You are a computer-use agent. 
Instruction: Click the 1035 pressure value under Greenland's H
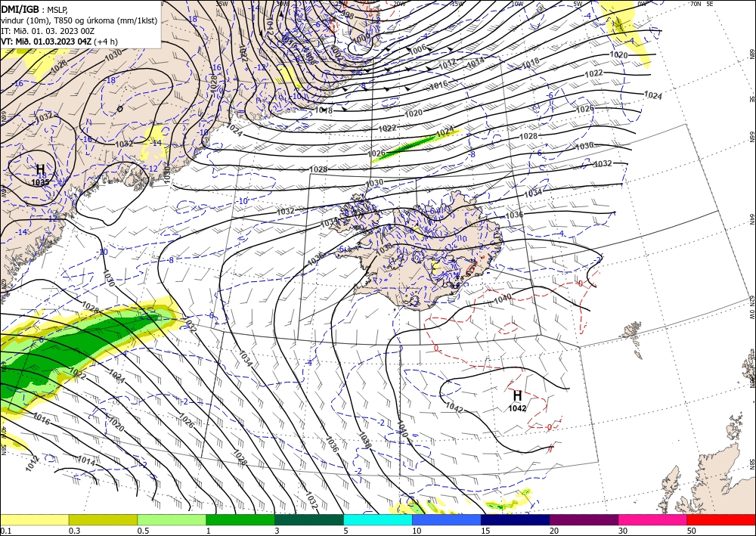[x=41, y=182]
